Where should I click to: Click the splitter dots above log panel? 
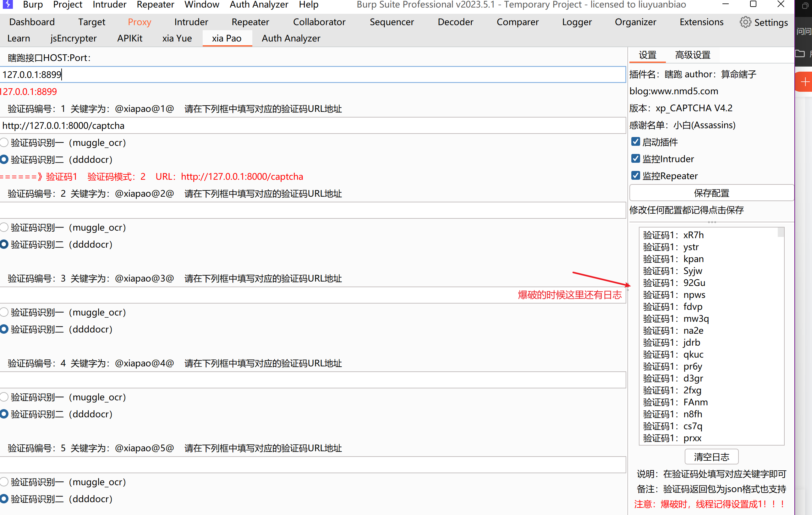[711, 222]
